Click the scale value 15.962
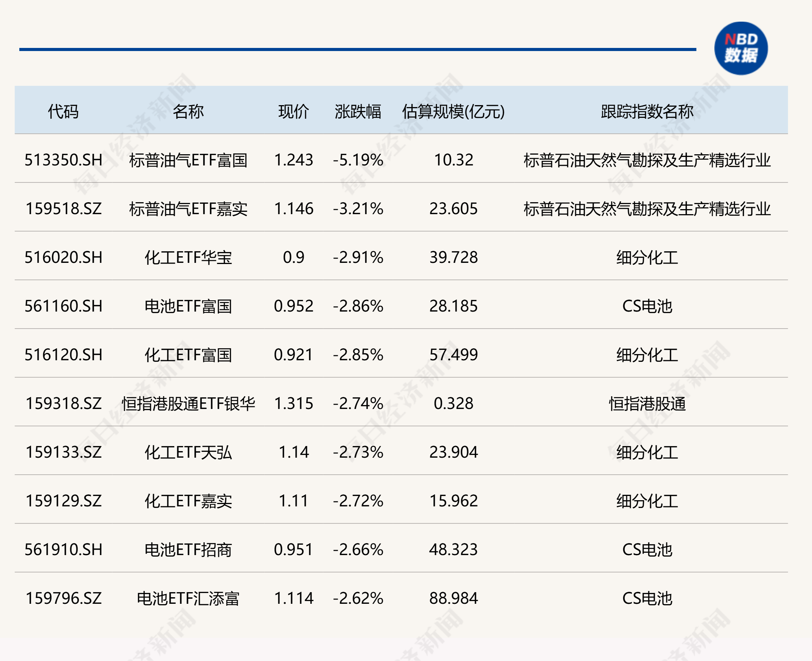 tap(454, 501)
